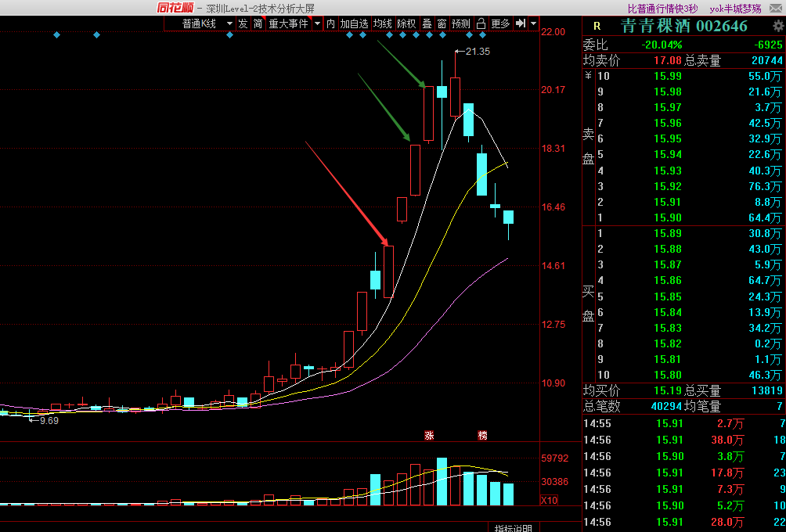Image resolution: width=786 pixels, height=532 pixels.
Task: Select buy level 1 price 15.89
Action: (x=667, y=233)
